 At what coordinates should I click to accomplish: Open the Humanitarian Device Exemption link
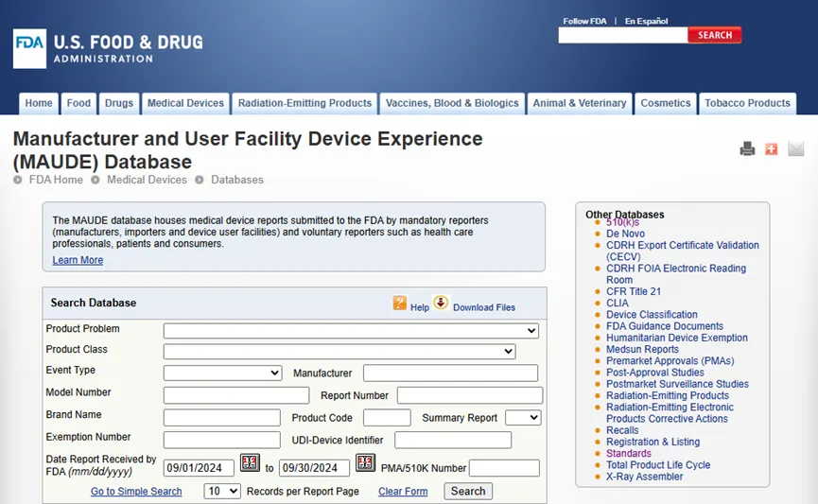[677, 338]
